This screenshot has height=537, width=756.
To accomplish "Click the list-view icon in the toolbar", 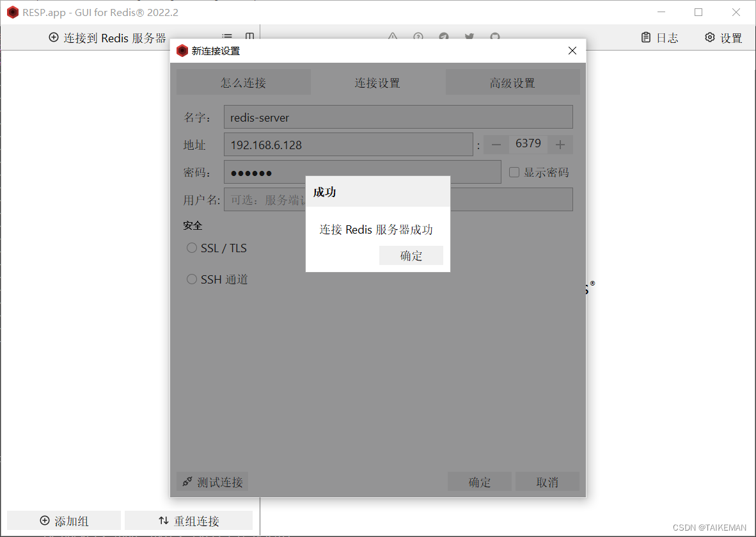I will [x=227, y=36].
